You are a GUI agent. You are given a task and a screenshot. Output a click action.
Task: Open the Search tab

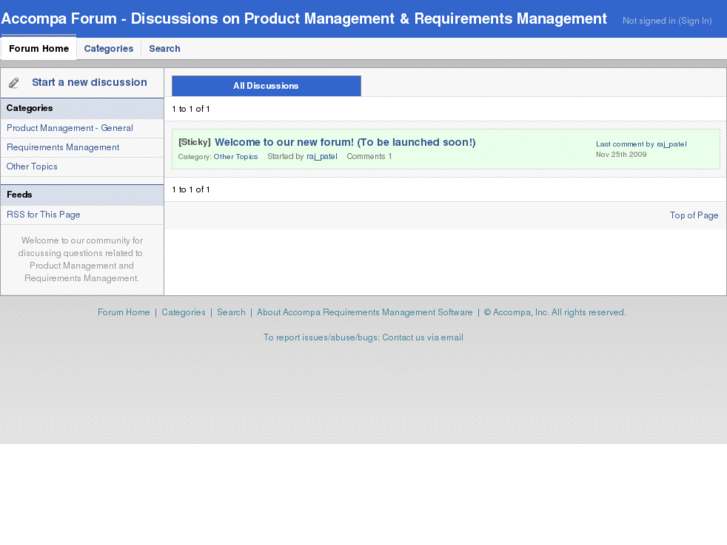165,48
